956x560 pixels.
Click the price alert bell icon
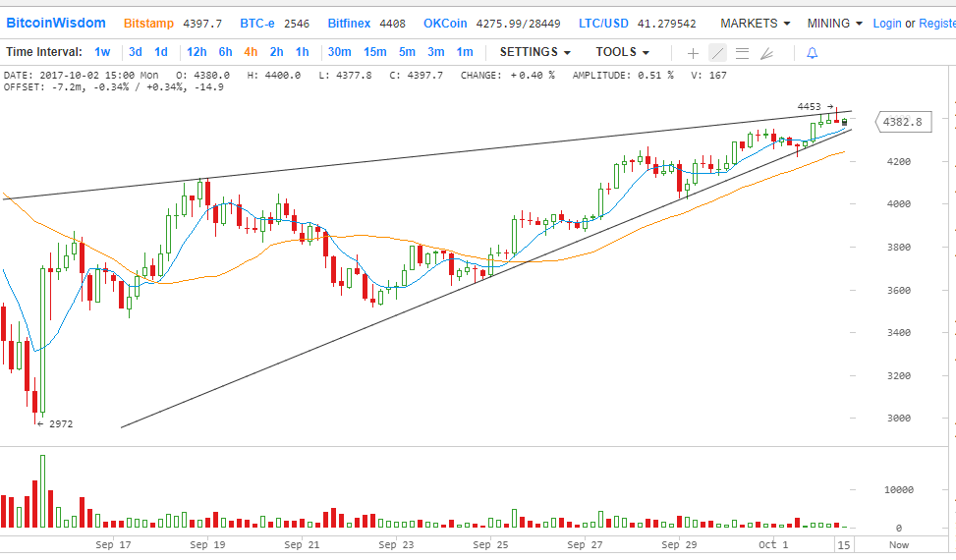pos(812,53)
